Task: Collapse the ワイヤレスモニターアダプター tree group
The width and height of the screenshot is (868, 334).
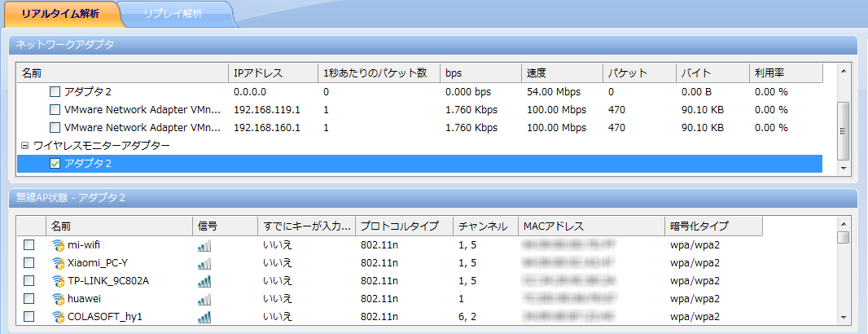Action: click(24, 146)
